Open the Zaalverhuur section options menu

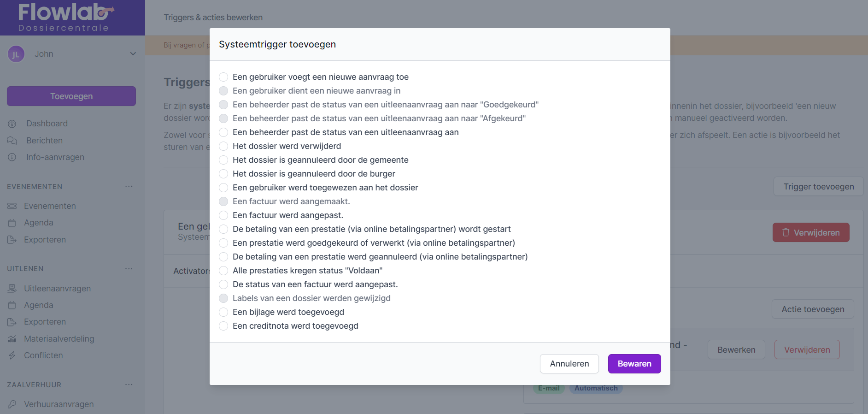[129, 384]
